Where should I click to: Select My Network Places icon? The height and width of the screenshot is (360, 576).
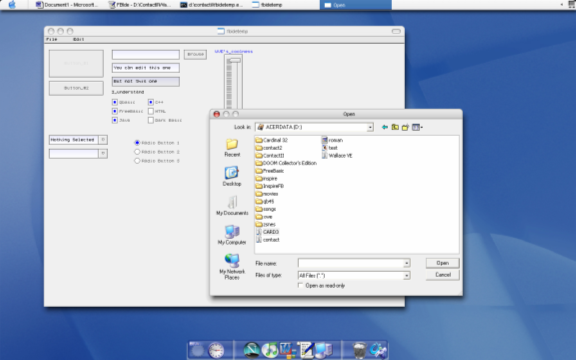click(232, 267)
